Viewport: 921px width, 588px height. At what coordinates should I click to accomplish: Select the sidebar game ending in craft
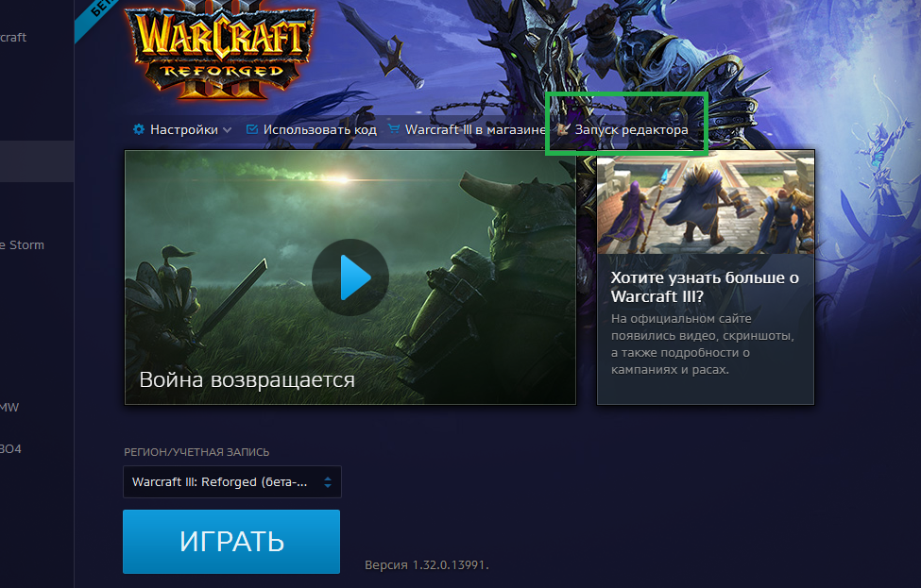13,37
